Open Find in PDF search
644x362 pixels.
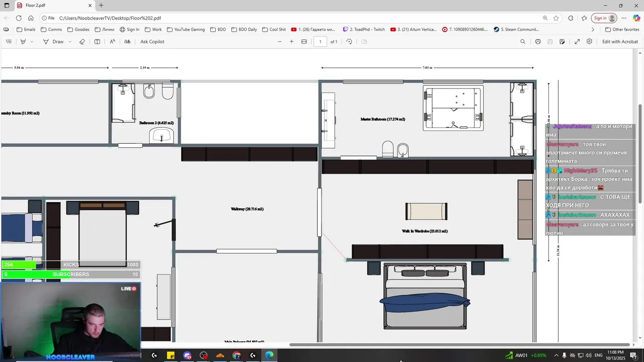tap(523, 42)
